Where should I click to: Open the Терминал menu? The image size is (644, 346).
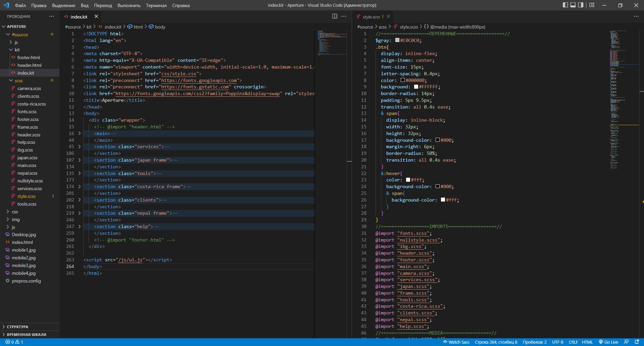point(156,5)
